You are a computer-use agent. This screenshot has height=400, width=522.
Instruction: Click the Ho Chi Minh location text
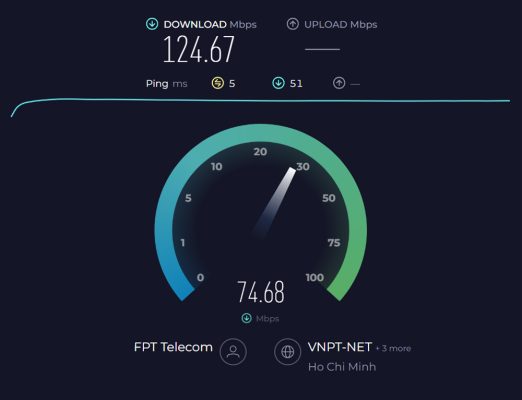342,367
